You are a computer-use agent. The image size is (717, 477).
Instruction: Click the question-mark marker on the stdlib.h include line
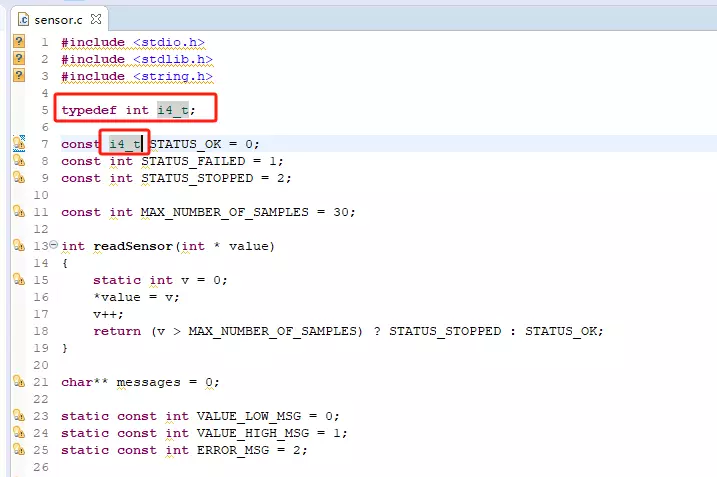(18, 59)
